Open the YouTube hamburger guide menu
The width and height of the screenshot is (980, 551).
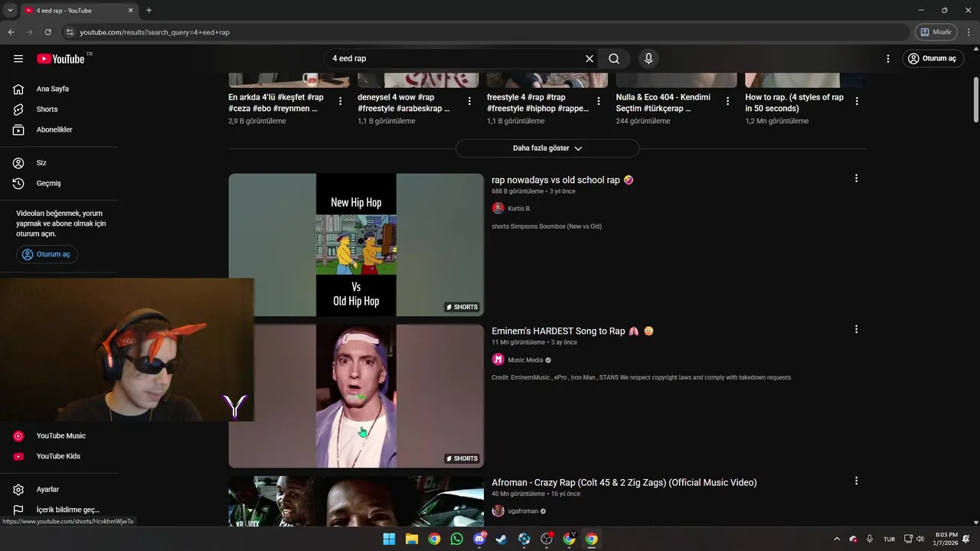pos(18,58)
